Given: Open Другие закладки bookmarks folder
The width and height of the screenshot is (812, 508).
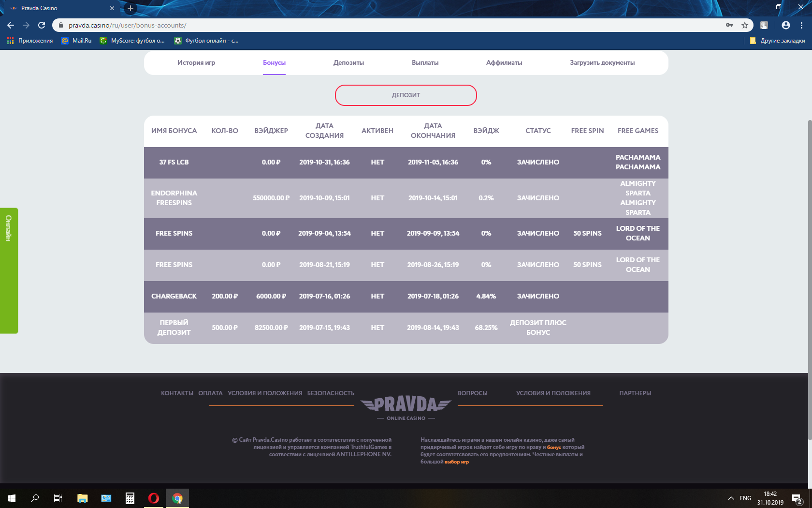Looking at the screenshot, I should click(x=777, y=41).
